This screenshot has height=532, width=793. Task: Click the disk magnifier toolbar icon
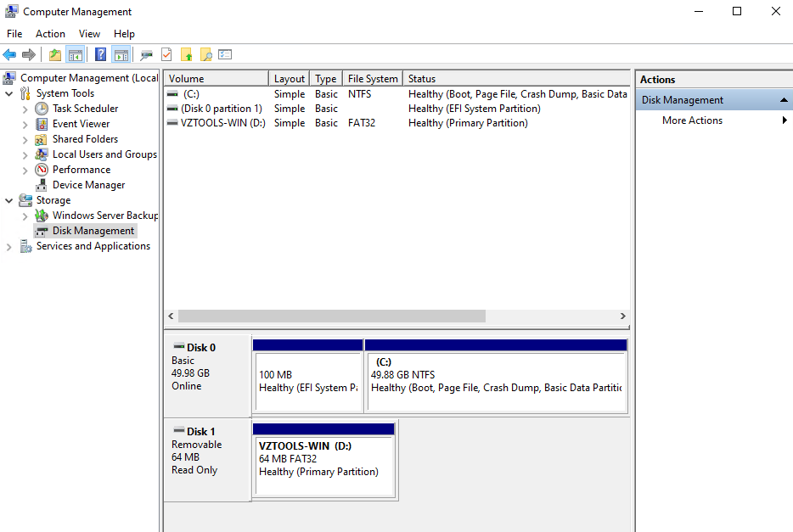coord(147,54)
